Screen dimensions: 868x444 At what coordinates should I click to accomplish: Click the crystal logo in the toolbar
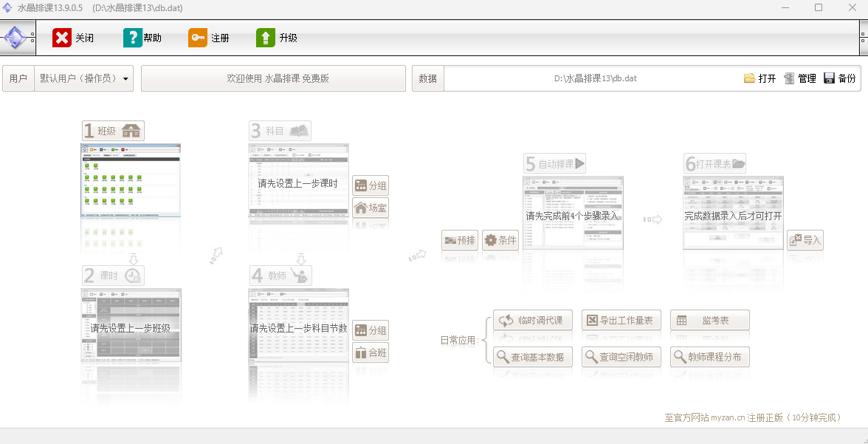click(15, 38)
